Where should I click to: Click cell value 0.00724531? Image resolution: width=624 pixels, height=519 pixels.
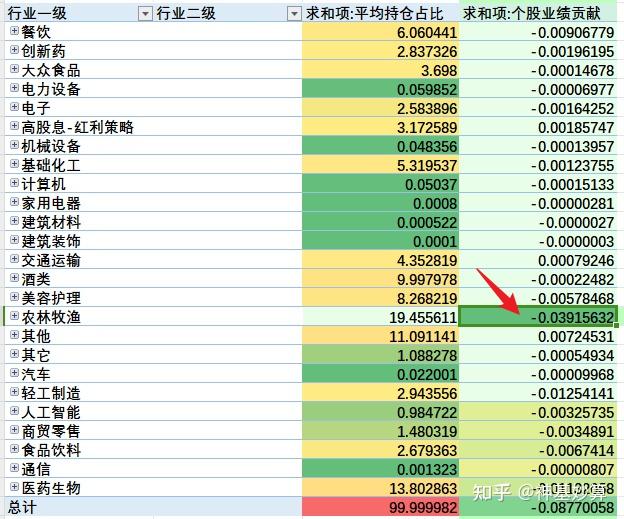click(576, 337)
